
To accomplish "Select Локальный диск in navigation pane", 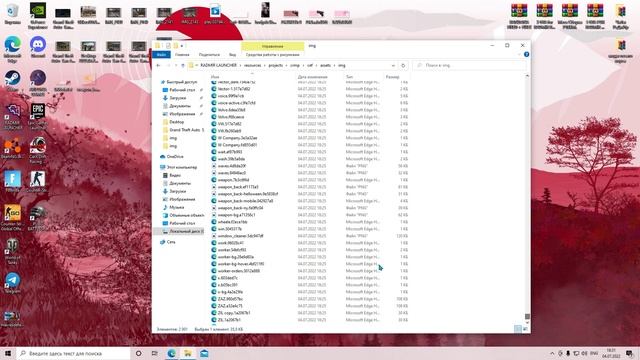I will click(x=183, y=231).
